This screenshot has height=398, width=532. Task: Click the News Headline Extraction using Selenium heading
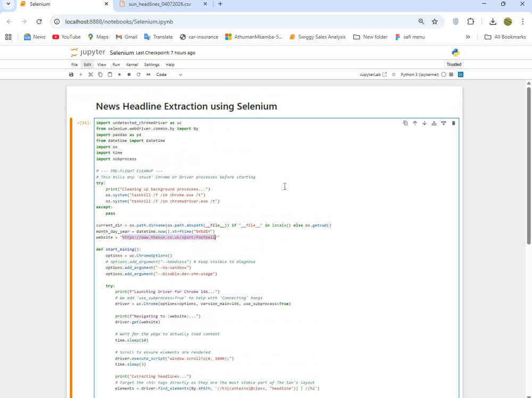[x=186, y=106]
